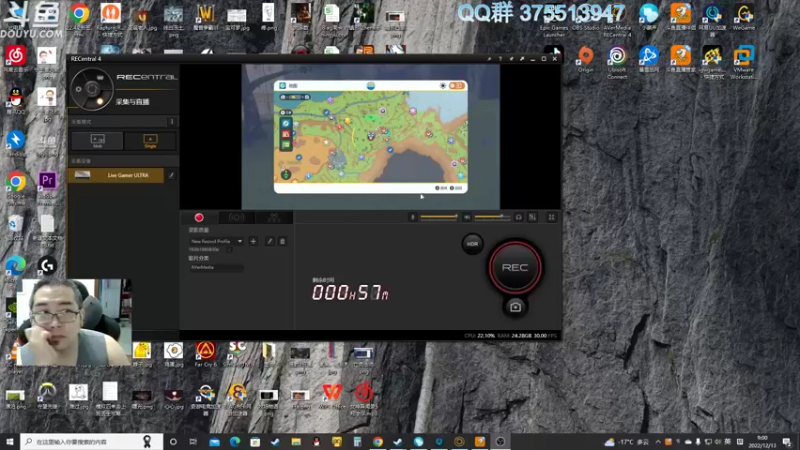
Task: Open Far Cry 6 desktop shortcut
Action: (205, 355)
